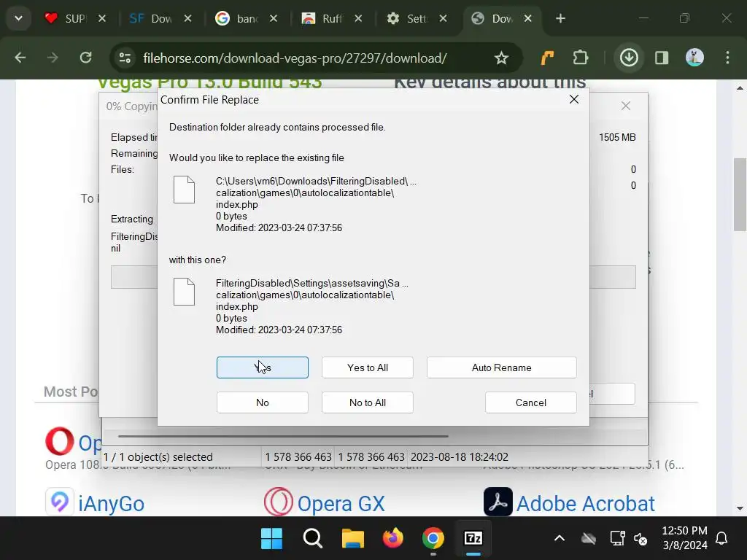Close the SourceForge tab
Screen dimensions: 747x560
[187, 18]
